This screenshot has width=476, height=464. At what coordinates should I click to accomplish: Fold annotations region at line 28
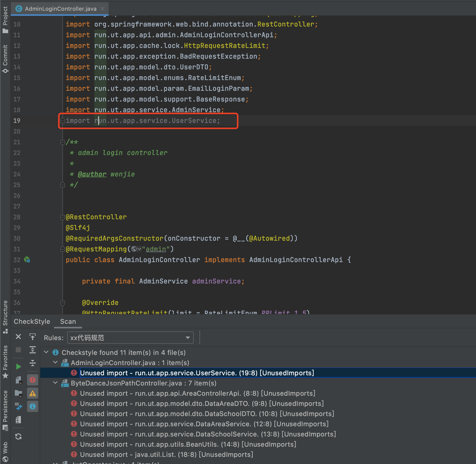[63, 217]
